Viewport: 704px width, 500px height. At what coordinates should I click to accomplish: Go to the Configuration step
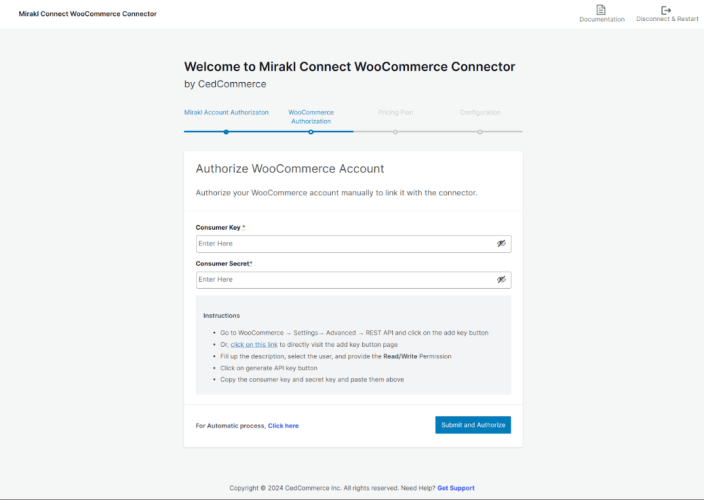(x=480, y=113)
